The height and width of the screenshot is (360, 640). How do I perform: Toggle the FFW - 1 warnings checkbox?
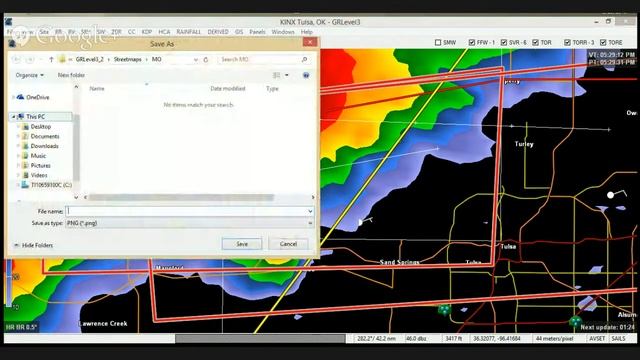tap(472, 42)
